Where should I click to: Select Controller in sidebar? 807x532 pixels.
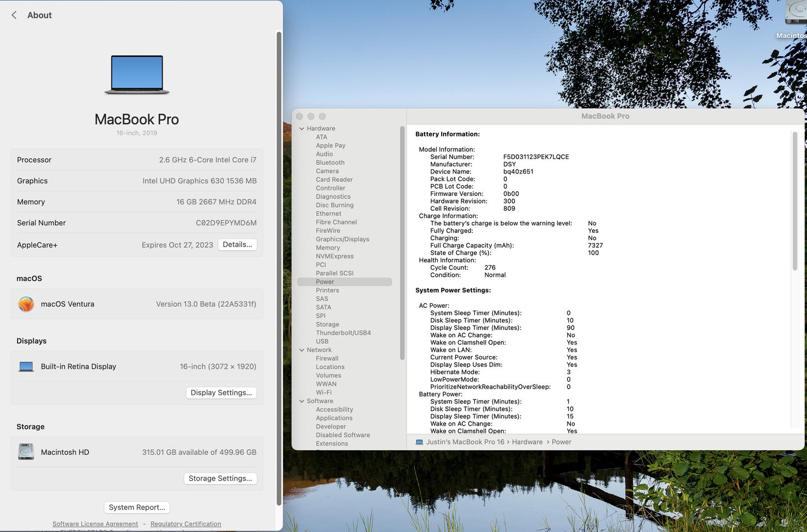tap(330, 188)
